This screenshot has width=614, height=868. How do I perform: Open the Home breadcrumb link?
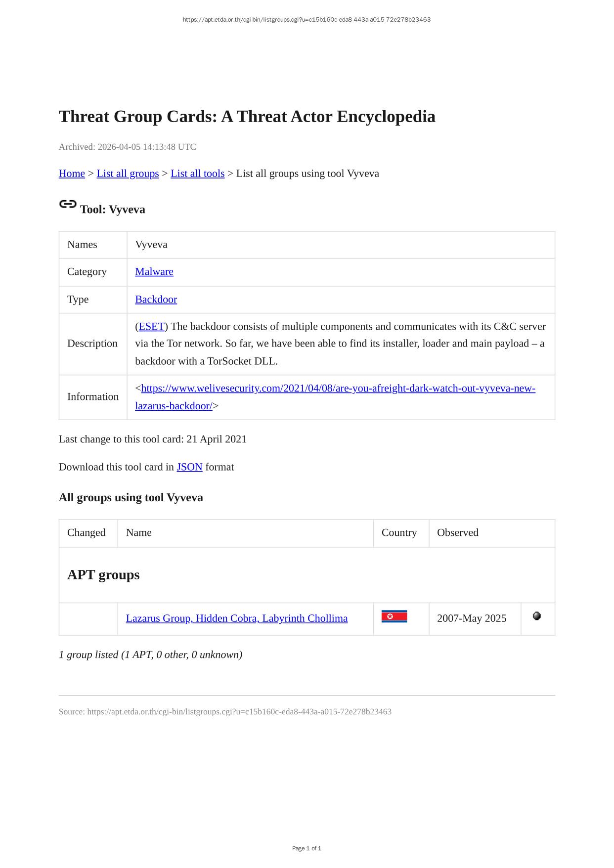tap(72, 174)
